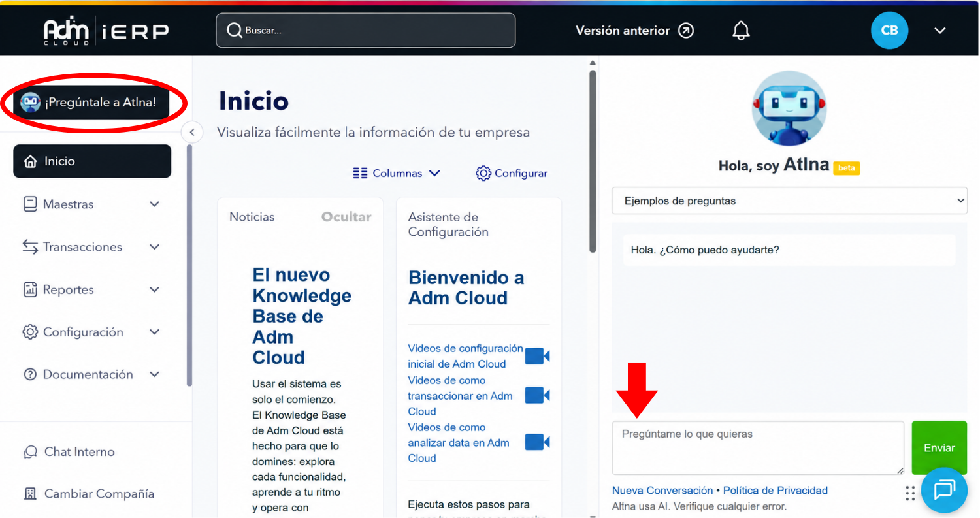Viewport: 980px width, 518px height.
Task: Click the AtIna robot avatar image
Action: click(789, 108)
